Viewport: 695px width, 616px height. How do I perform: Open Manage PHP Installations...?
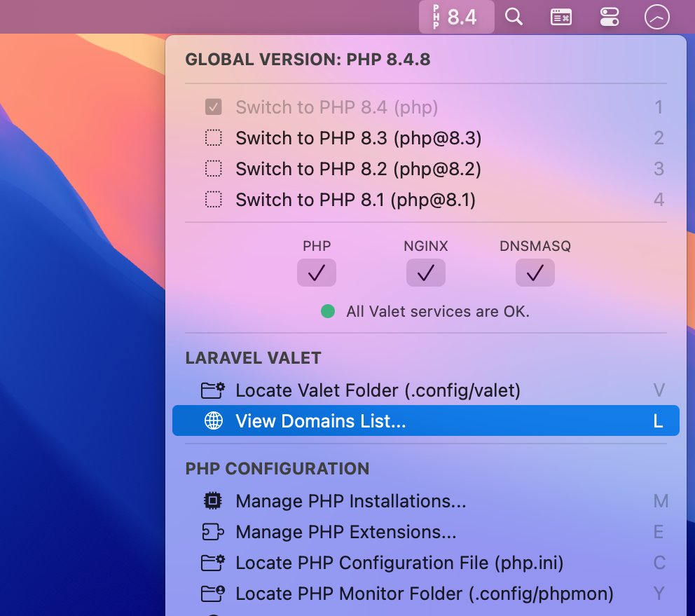(425, 501)
